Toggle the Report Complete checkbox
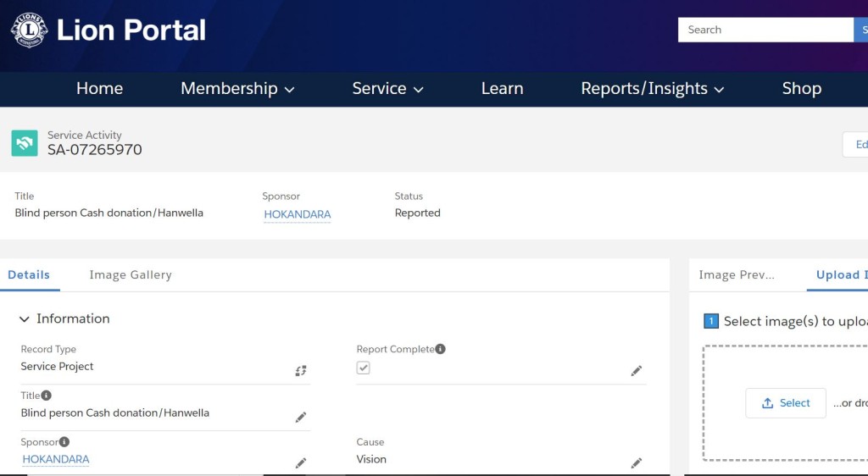This screenshot has height=476, width=868. (x=363, y=368)
